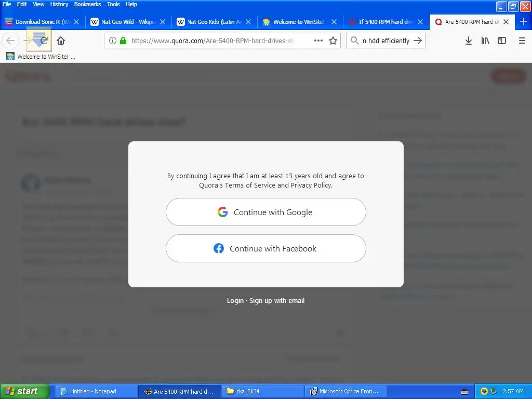Open page actions three-dot menu
The height and width of the screenshot is (399, 532).
(318, 41)
